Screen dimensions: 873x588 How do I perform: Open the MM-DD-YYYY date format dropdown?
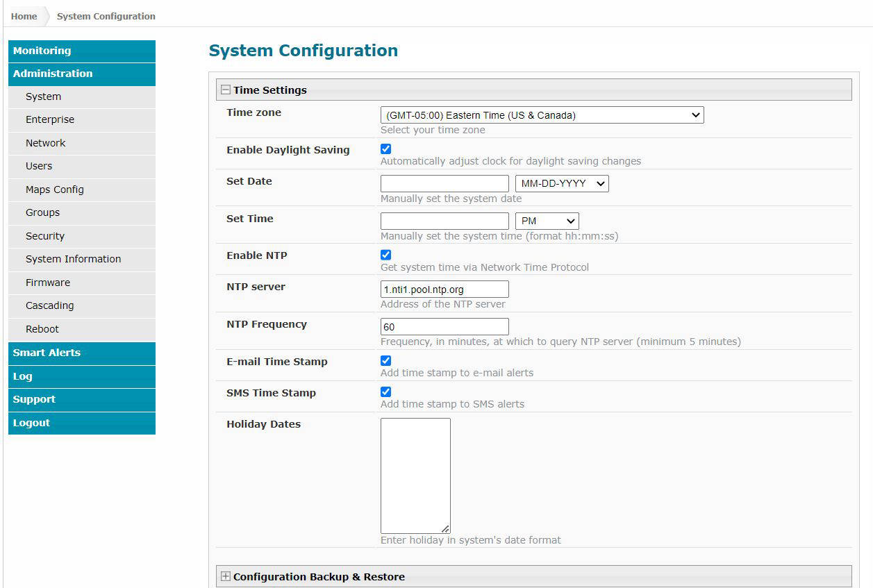(562, 183)
